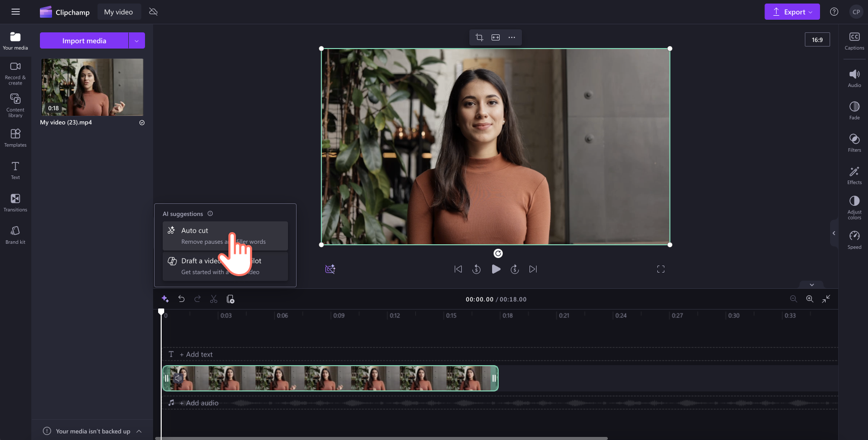
Task: Open the Effects panel
Action: pyautogui.click(x=854, y=175)
